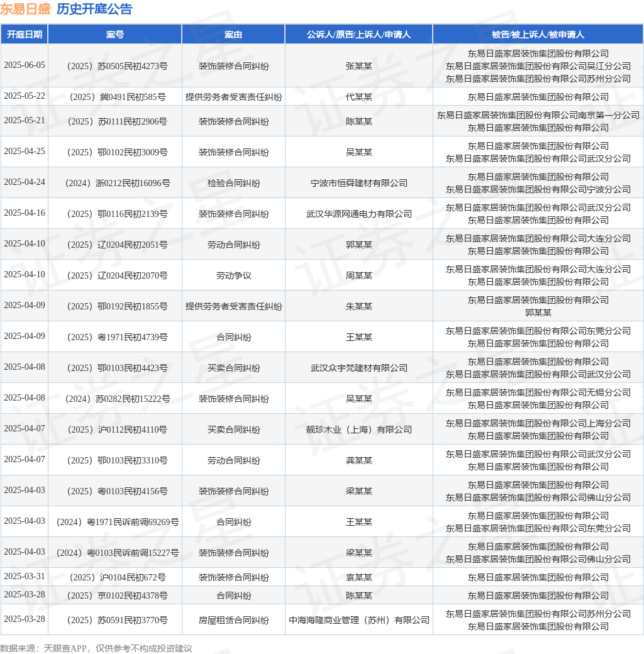Click the 东易日盛 title text
This screenshot has width=644, height=654.
[x=25, y=9]
